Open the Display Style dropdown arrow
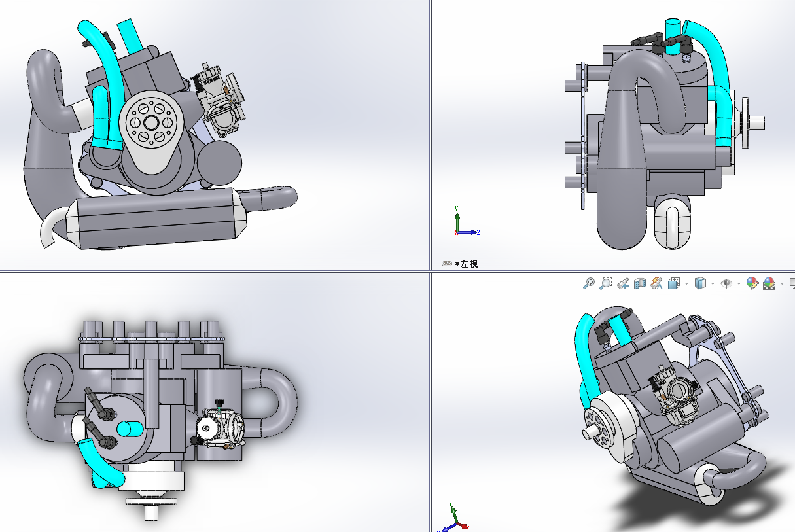The width and height of the screenshot is (795, 532). click(x=713, y=284)
